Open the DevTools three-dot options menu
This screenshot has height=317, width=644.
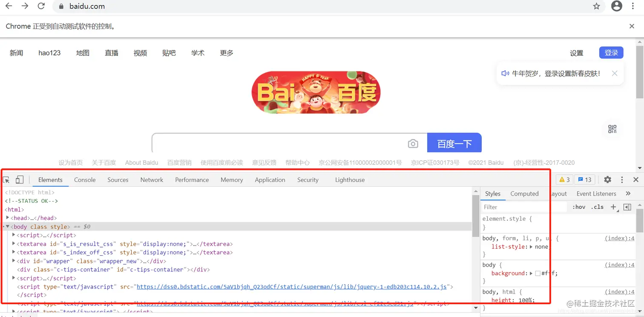pyautogui.click(x=621, y=179)
